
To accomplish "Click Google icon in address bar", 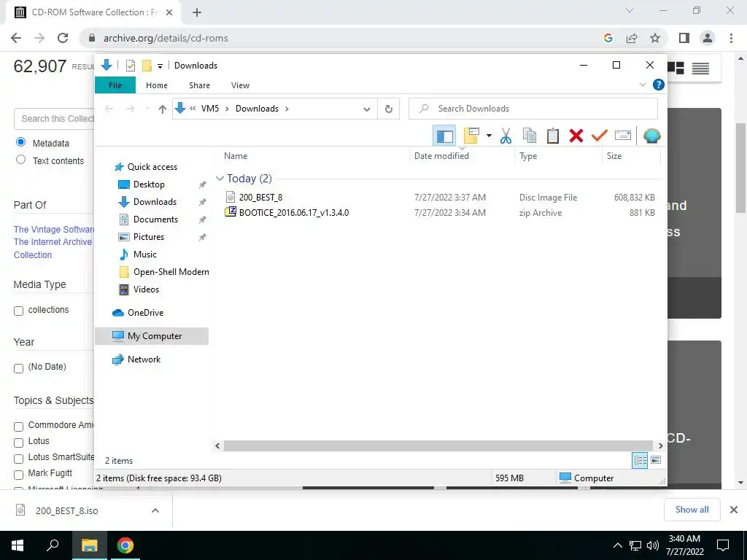I will point(608,38).
